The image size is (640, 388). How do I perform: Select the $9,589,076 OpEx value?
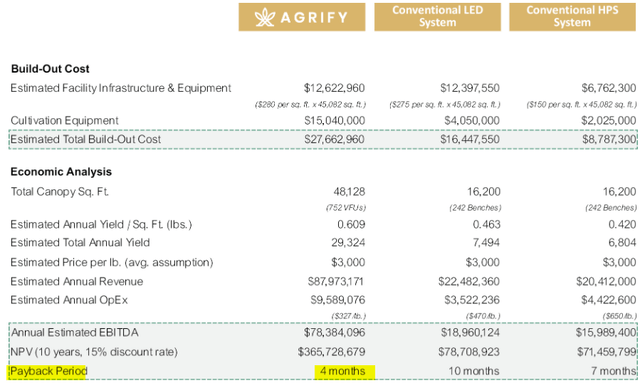338,300
